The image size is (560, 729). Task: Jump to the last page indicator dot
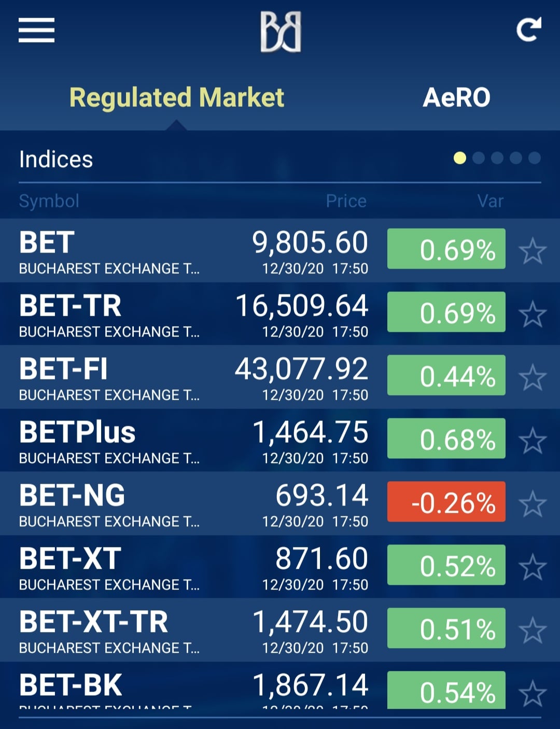click(x=535, y=158)
